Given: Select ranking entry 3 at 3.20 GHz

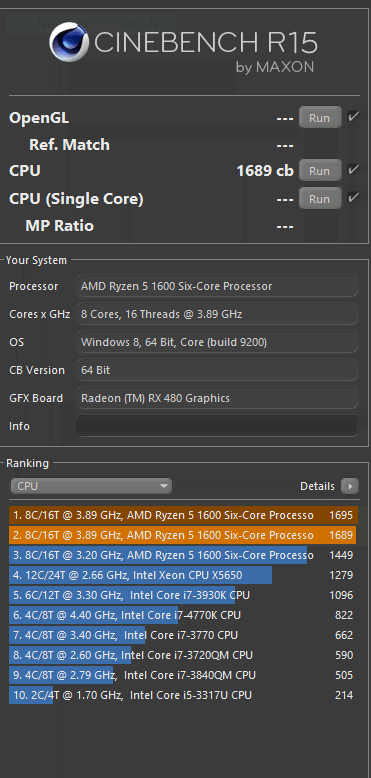Looking at the screenshot, I should coord(183,555).
